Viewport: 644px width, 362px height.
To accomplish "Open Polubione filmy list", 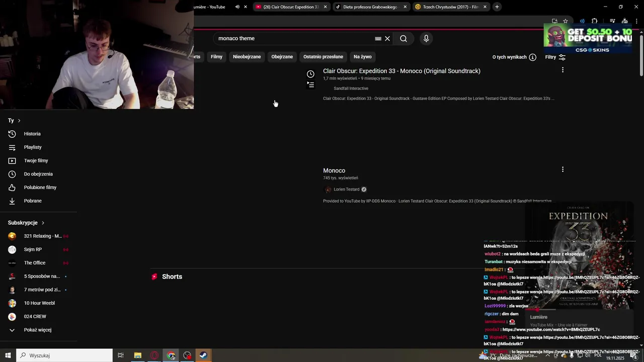I will 38,188.
